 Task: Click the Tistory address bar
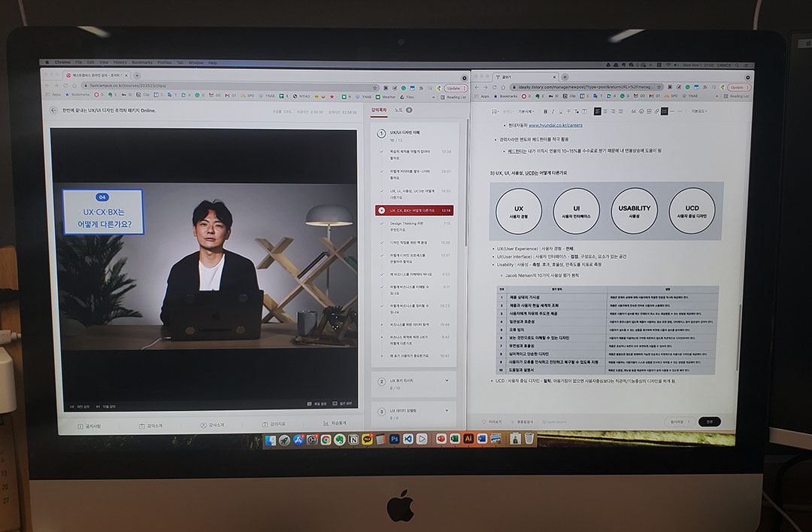pos(586,87)
